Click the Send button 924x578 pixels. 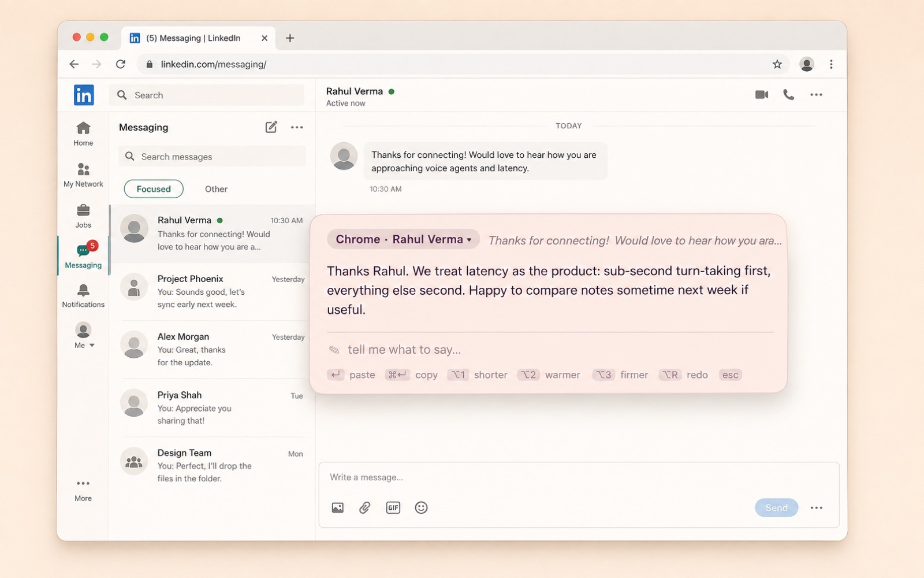[776, 507]
